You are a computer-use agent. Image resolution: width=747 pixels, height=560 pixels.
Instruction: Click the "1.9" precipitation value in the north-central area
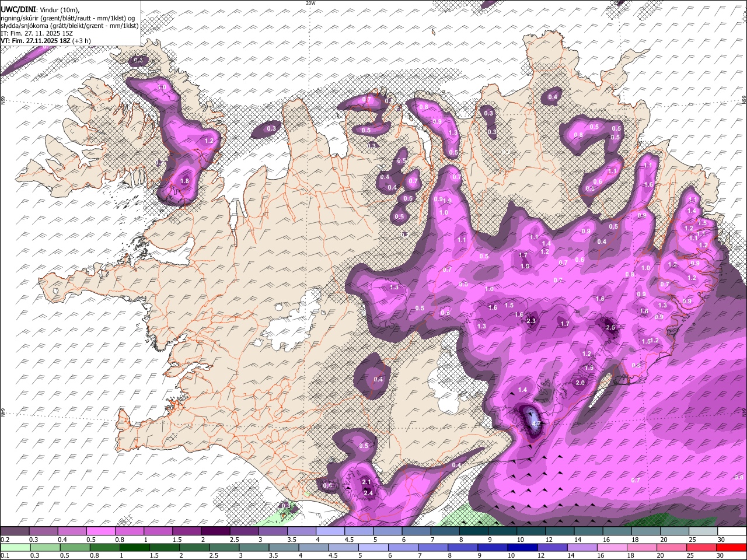(x=525, y=267)
